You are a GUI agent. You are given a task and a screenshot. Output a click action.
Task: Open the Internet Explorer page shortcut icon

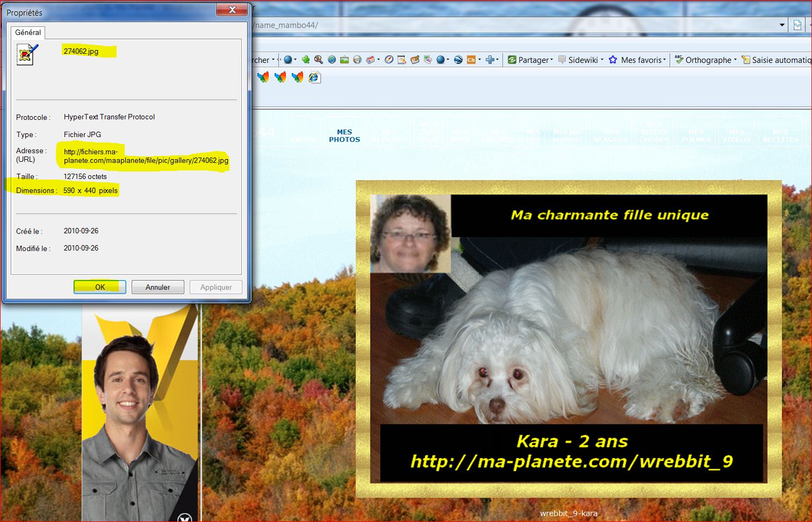[314, 77]
